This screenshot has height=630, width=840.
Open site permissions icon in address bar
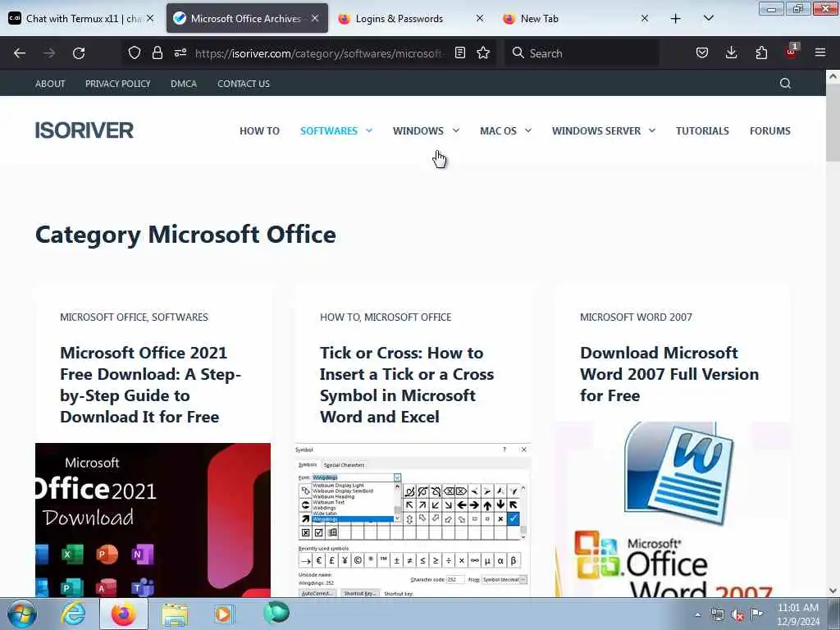[x=180, y=52]
